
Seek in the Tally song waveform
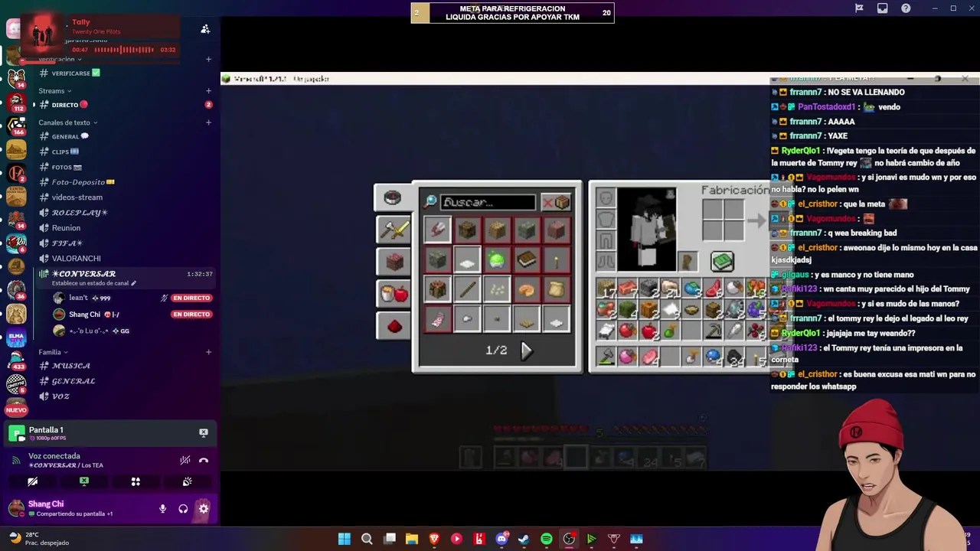[x=126, y=50]
